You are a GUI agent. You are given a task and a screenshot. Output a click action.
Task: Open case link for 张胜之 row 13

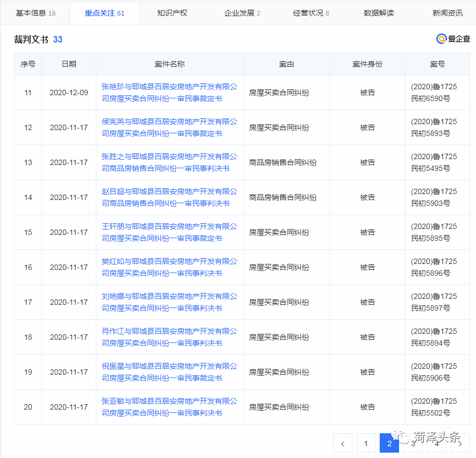[169, 162]
